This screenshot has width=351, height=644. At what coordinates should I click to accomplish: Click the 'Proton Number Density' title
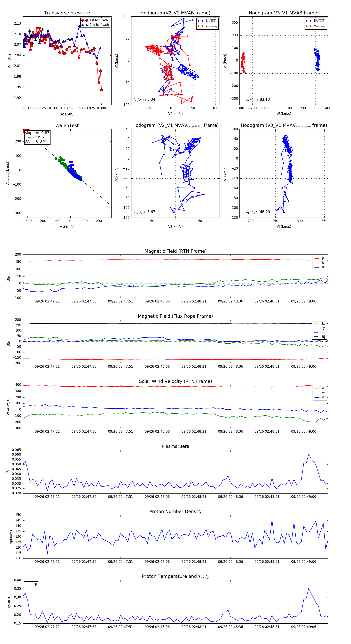[x=175, y=511]
